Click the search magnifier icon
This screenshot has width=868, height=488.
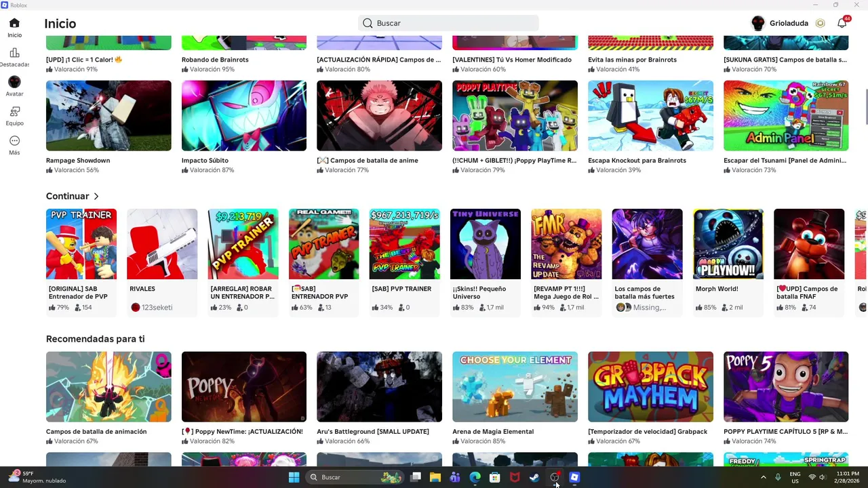[368, 23]
